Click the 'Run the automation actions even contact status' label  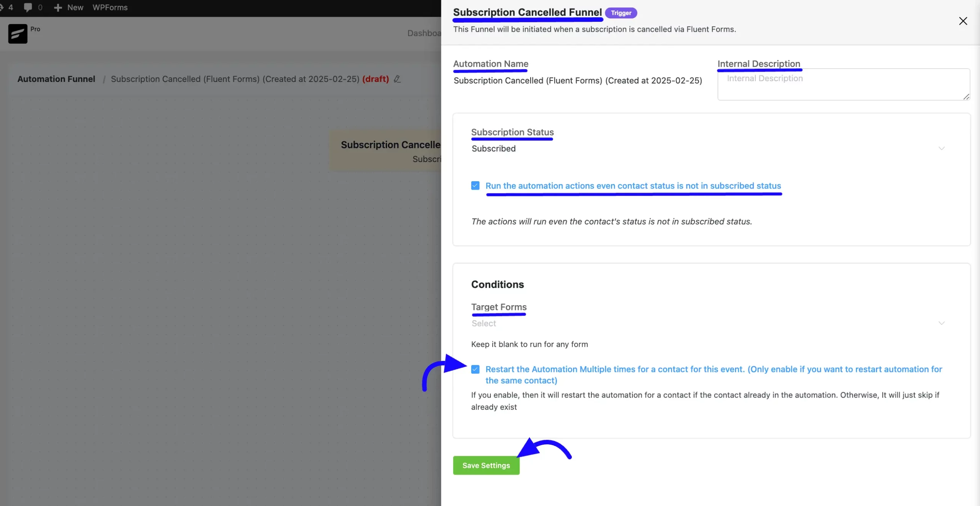tap(633, 186)
